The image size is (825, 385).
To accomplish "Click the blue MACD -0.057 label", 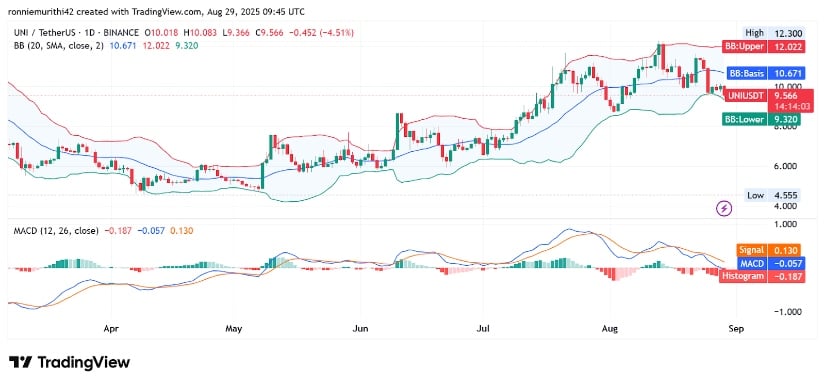I will click(x=770, y=263).
